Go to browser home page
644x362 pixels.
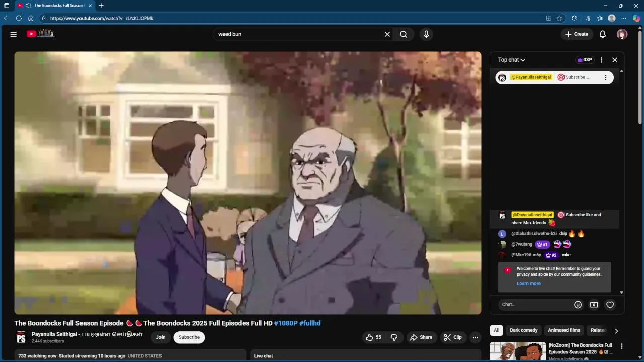[x=31, y=18]
